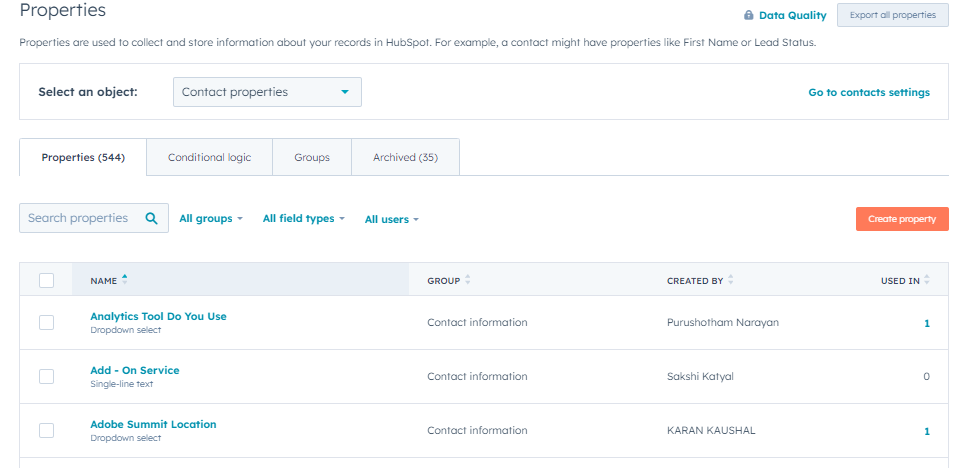Image resolution: width=956 pixels, height=468 pixels.
Task: Open the All users filter dropdown
Action: coord(391,219)
